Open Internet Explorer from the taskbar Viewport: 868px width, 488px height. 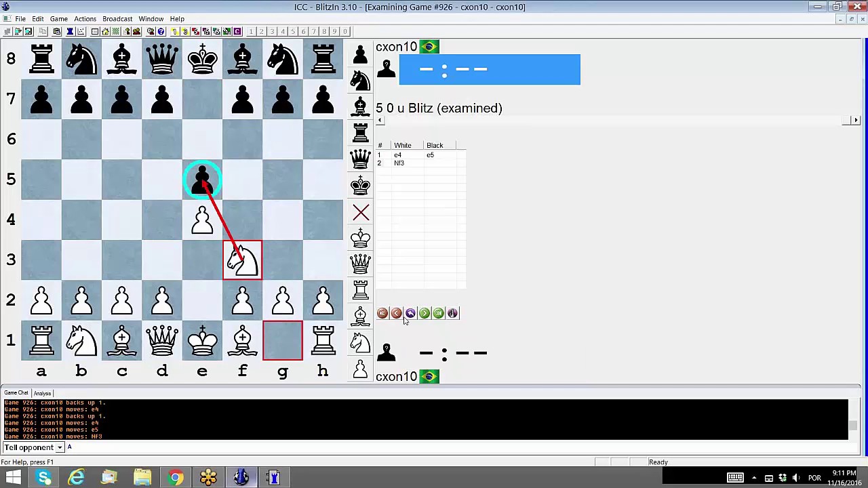coord(77,478)
